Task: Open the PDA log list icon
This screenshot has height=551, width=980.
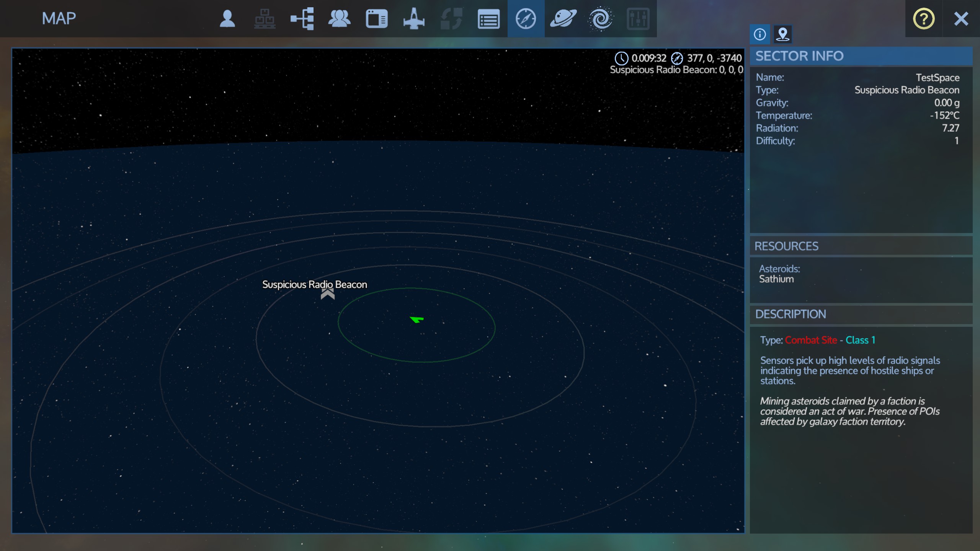Action: (488, 19)
